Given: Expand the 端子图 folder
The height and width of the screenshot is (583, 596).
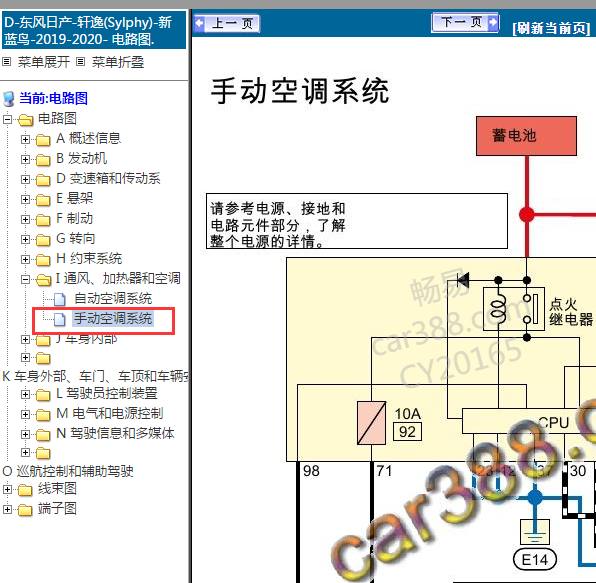Looking at the screenshot, I should (x=7, y=509).
